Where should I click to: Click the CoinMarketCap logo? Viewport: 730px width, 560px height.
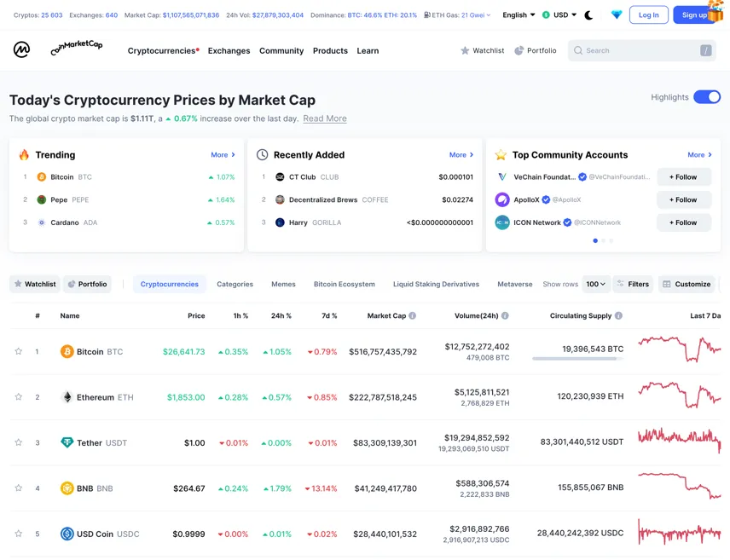(x=58, y=49)
